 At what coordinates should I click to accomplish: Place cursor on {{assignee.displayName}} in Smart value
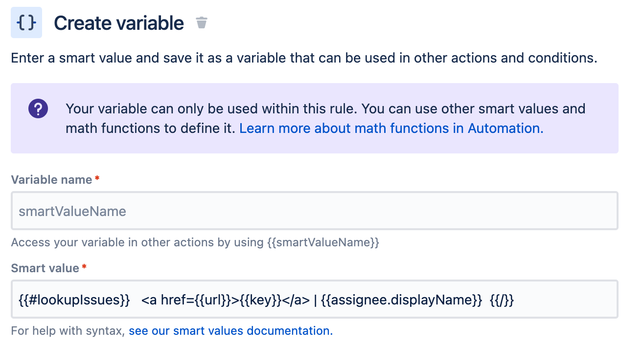pyautogui.click(x=402, y=300)
